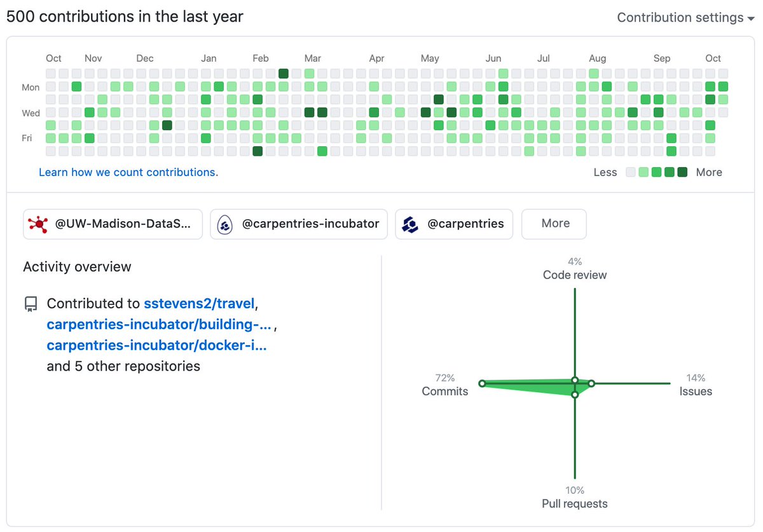
Task: Click the Issues data point on radar chart
Action: (x=591, y=383)
